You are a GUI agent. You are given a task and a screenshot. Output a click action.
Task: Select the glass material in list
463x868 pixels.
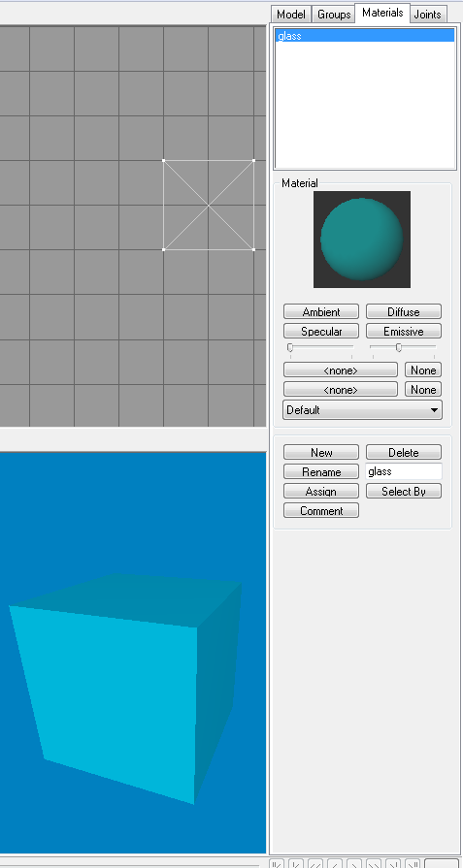[x=365, y=36]
